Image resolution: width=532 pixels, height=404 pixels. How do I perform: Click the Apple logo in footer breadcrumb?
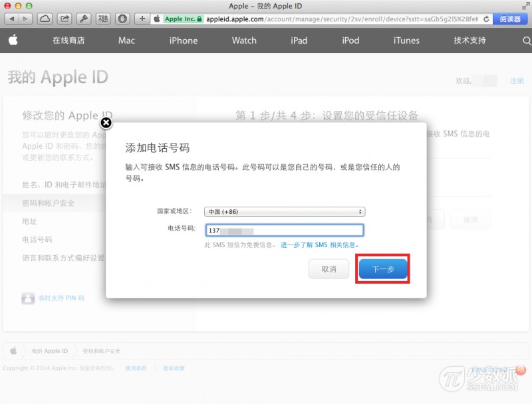tap(13, 350)
